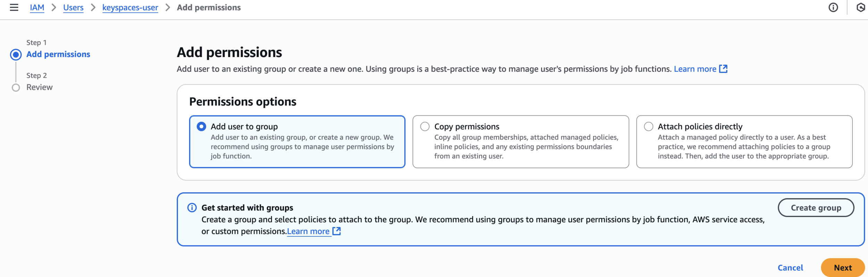Open the info help panel icon

pos(833,7)
